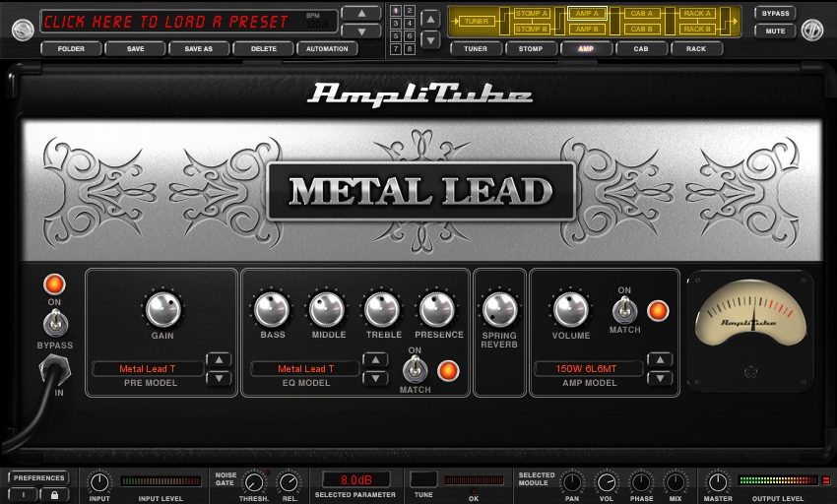Select the RACK B block in the signal chain

point(697,29)
